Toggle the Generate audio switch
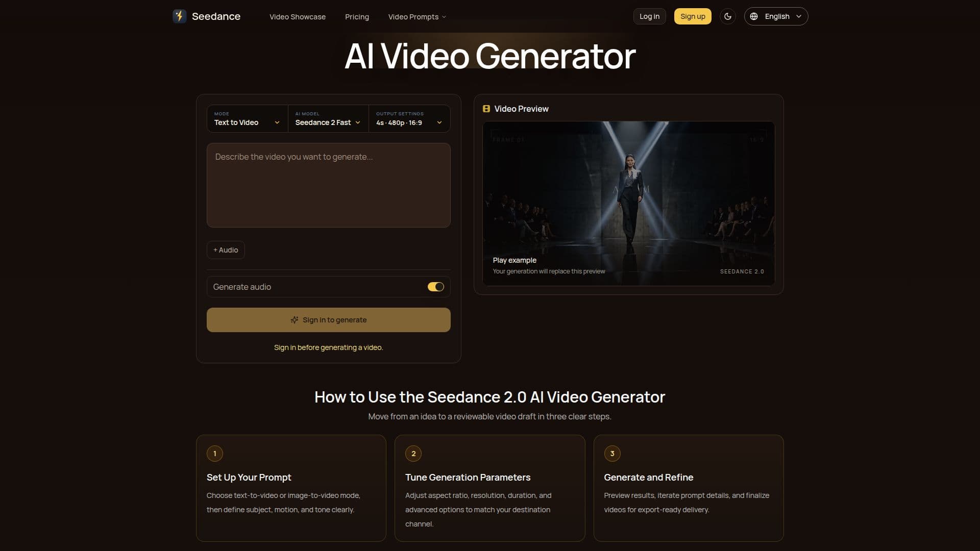980x551 pixels. 436,287
